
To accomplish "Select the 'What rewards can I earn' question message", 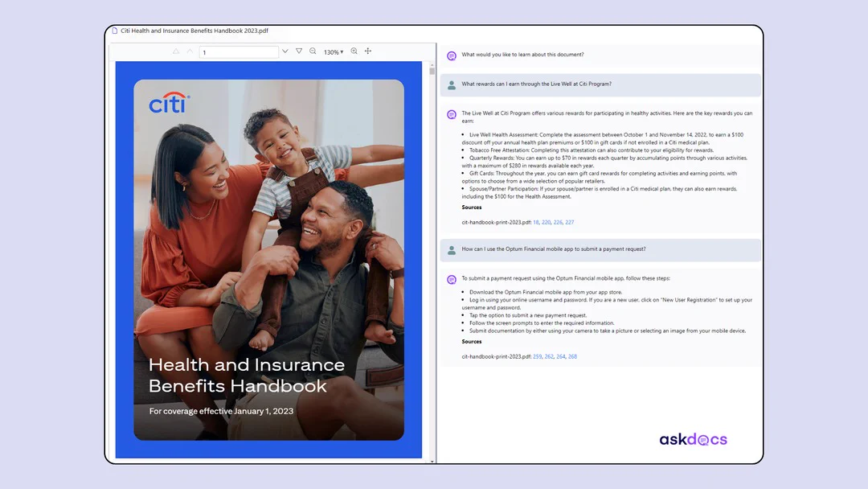I will click(x=600, y=84).
